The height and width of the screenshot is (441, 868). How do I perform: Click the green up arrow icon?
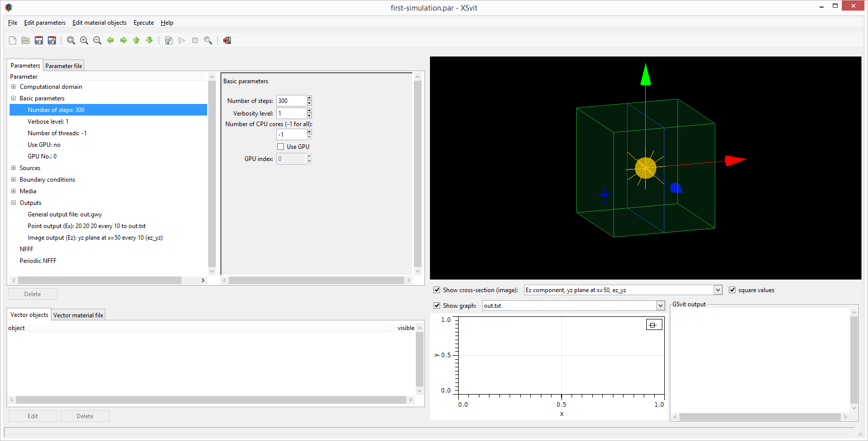(x=137, y=40)
